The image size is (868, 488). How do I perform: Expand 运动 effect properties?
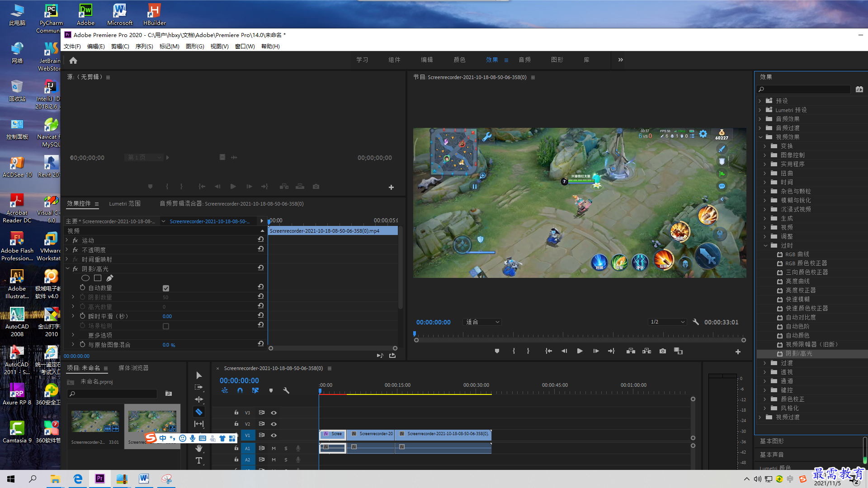tap(67, 240)
